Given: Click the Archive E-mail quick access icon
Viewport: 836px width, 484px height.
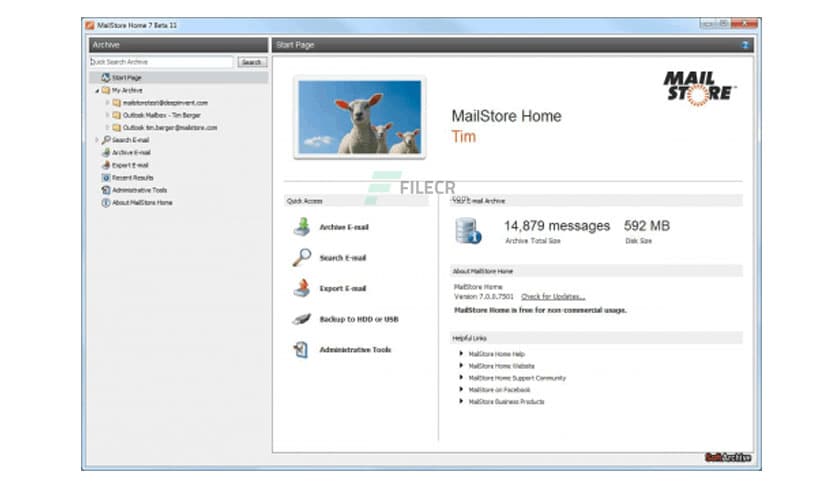Looking at the screenshot, I should (301, 227).
